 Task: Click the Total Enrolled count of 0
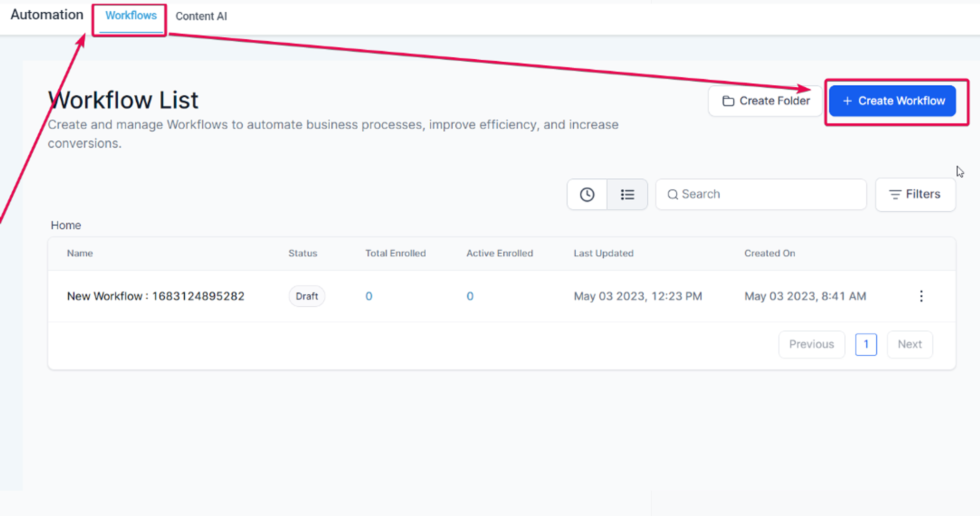click(x=368, y=296)
